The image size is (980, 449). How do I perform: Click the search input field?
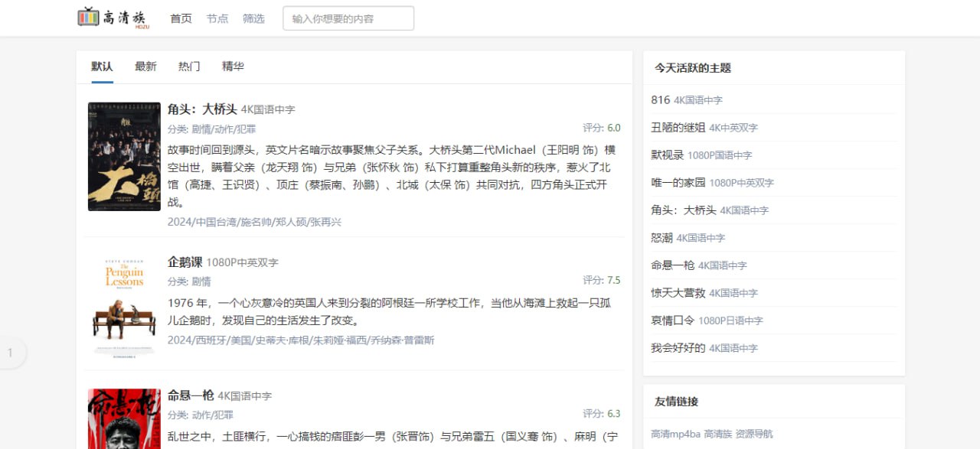coord(348,18)
